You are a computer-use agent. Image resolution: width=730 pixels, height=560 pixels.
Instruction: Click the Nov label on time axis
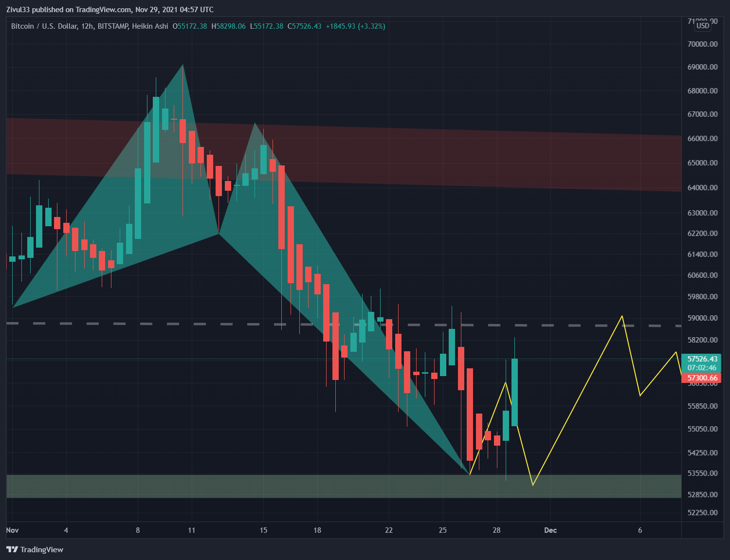click(12, 530)
